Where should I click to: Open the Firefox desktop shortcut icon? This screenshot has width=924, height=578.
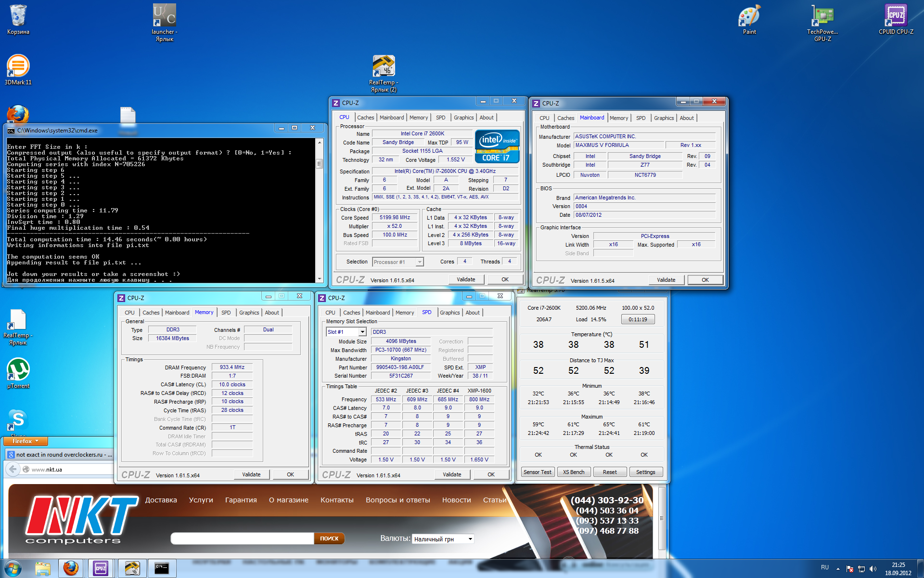point(18,115)
